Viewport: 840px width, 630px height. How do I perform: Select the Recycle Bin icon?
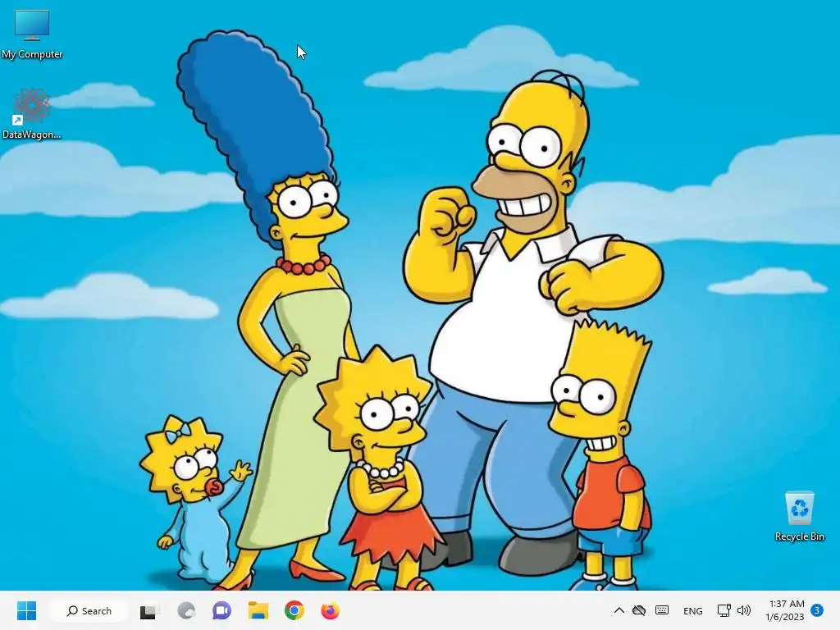[x=799, y=517]
